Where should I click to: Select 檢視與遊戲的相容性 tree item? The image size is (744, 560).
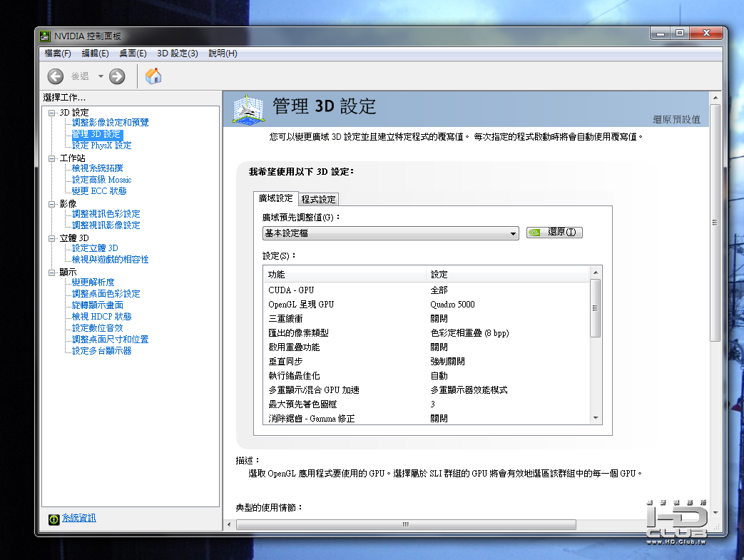tap(110, 260)
